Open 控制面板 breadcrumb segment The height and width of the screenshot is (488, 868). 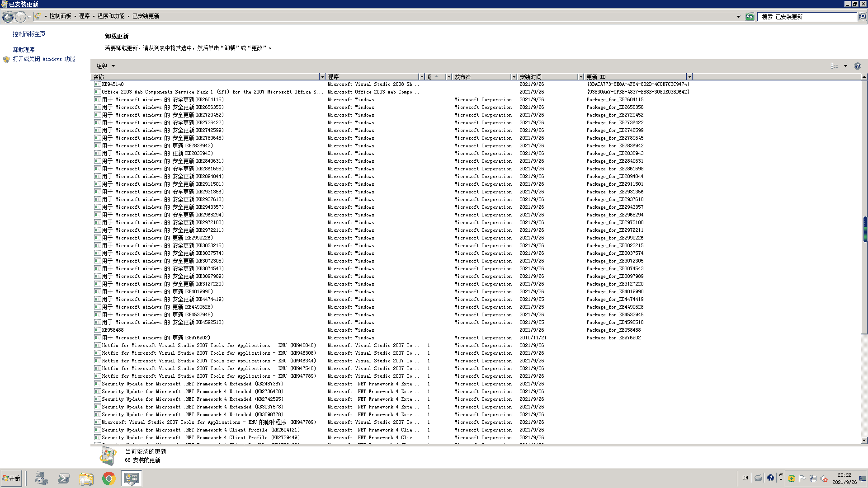point(60,16)
